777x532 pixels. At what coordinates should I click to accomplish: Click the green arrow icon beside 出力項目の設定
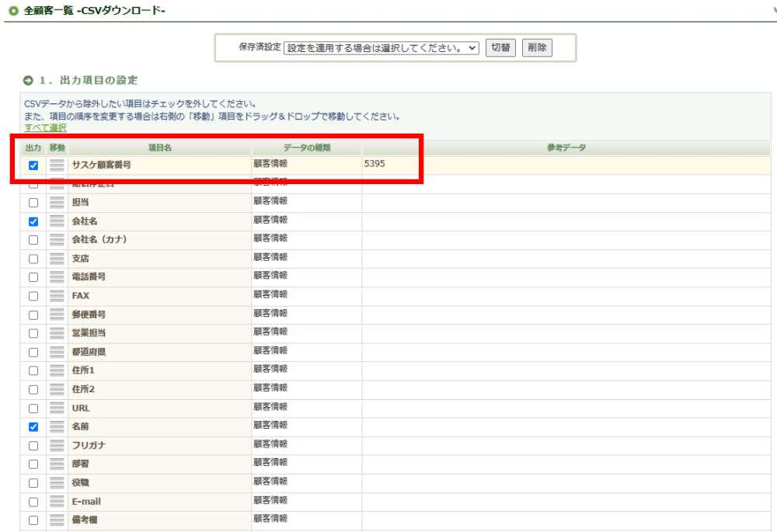click(29, 80)
